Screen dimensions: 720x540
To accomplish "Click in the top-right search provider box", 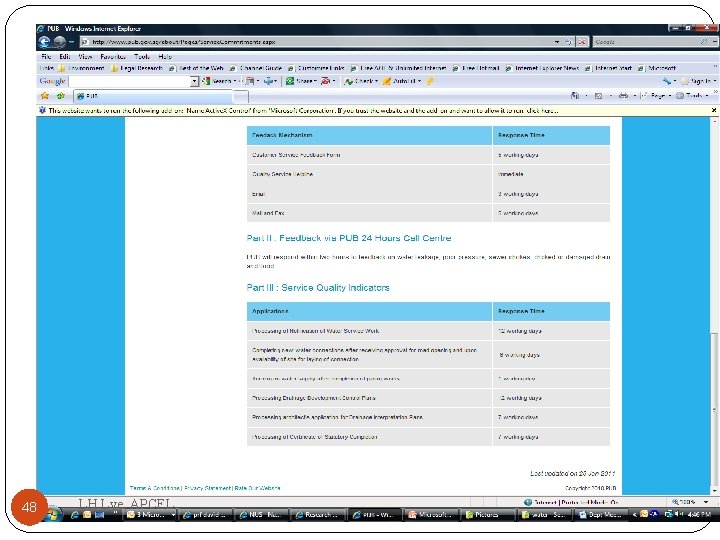I will [646, 42].
